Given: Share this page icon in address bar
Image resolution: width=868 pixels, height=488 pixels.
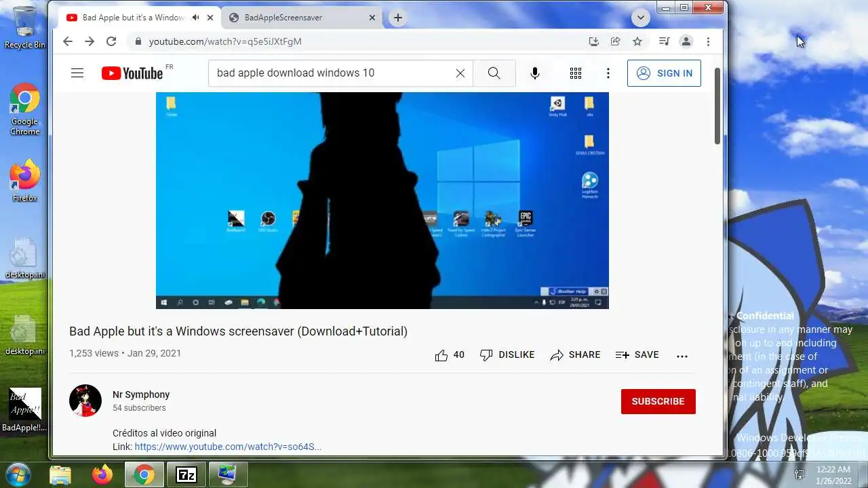Looking at the screenshot, I should [x=615, y=41].
